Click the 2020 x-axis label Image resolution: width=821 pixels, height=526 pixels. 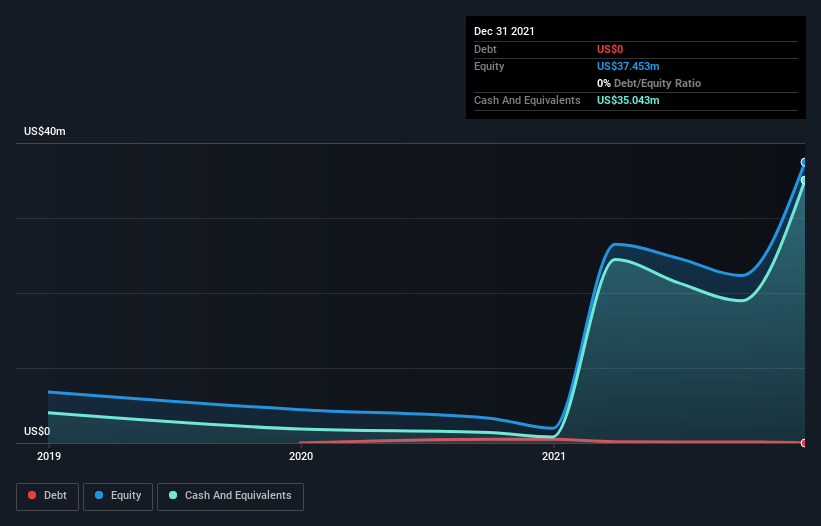click(x=301, y=456)
